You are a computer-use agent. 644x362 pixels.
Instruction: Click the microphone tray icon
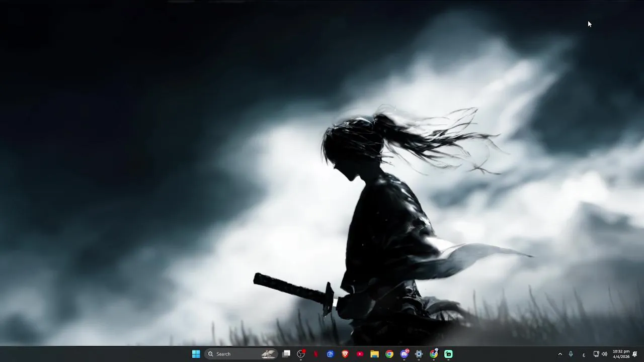[x=571, y=354]
